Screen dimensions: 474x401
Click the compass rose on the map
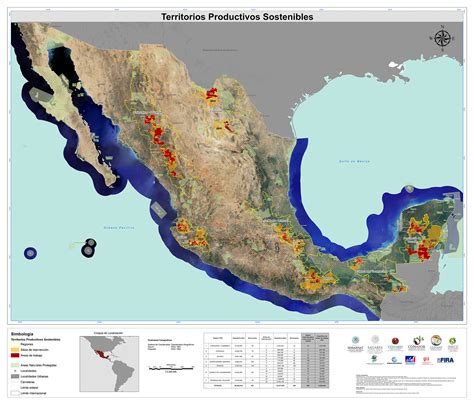pos(443,38)
